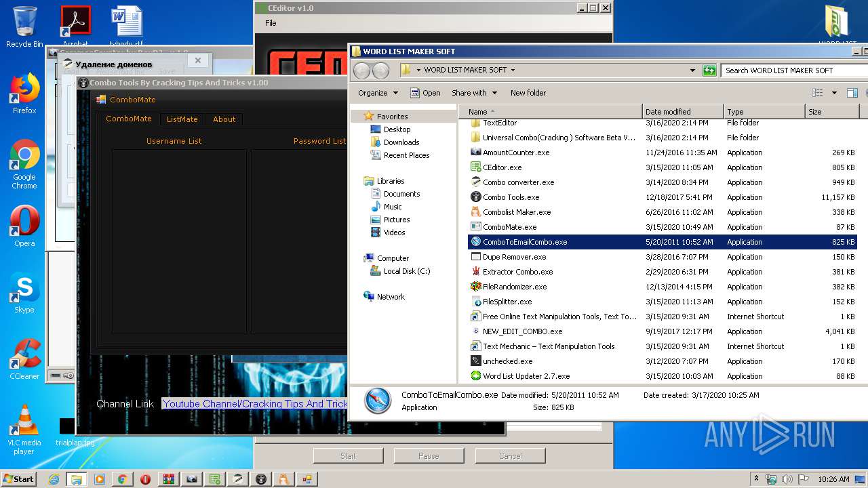Open the Acrobat Reader desktop shortcut
The image size is (868, 488).
tap(75, 26)
